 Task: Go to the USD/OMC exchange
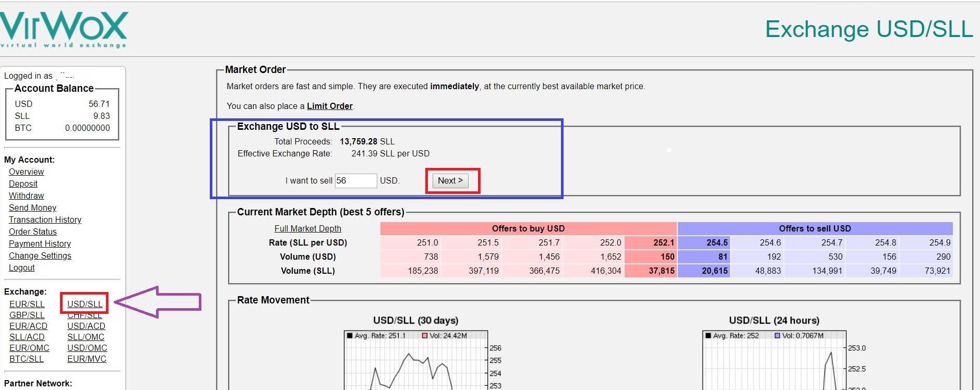pyautogui.click(x=87, y=348)
